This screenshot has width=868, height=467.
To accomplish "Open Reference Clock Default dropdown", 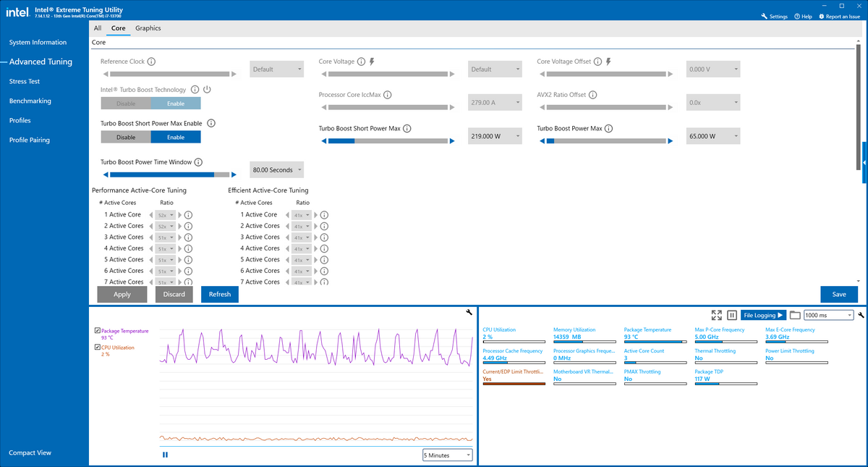I will [x=276, y=70].
